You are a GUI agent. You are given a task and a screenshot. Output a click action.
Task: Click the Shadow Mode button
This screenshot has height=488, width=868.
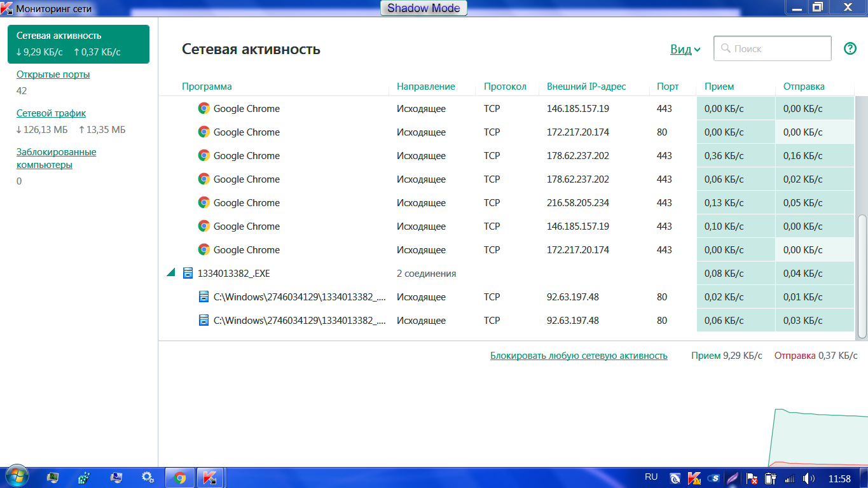pos(424,8)
